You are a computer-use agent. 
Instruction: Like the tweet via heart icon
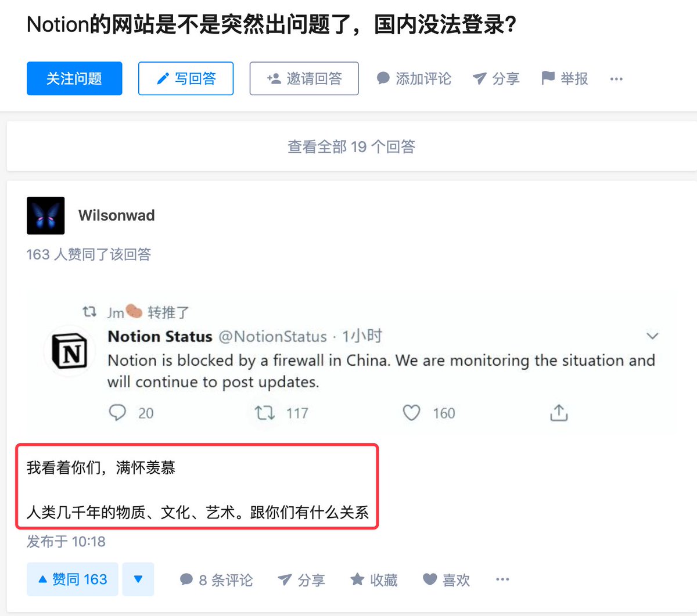click(x=411, y=413)
